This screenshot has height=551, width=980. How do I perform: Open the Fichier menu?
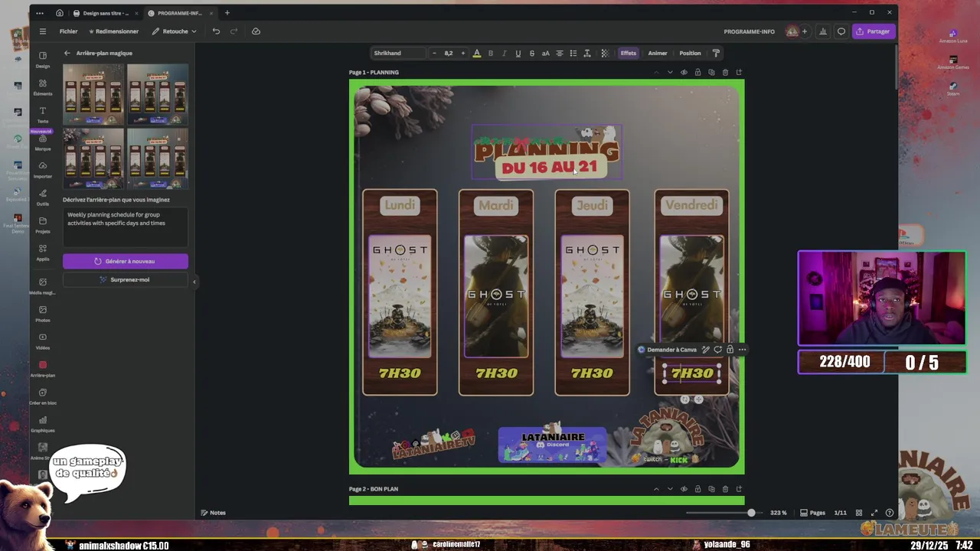pos(68,31)
